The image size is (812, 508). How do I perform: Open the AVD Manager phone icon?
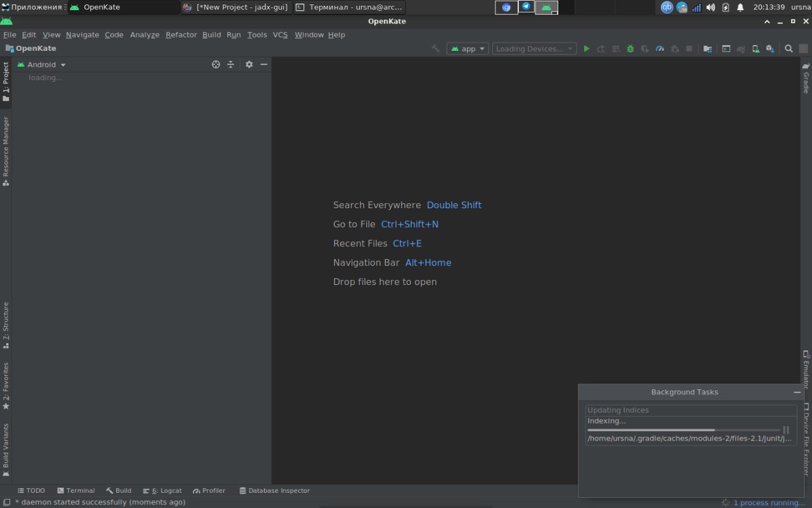(755, 49)
